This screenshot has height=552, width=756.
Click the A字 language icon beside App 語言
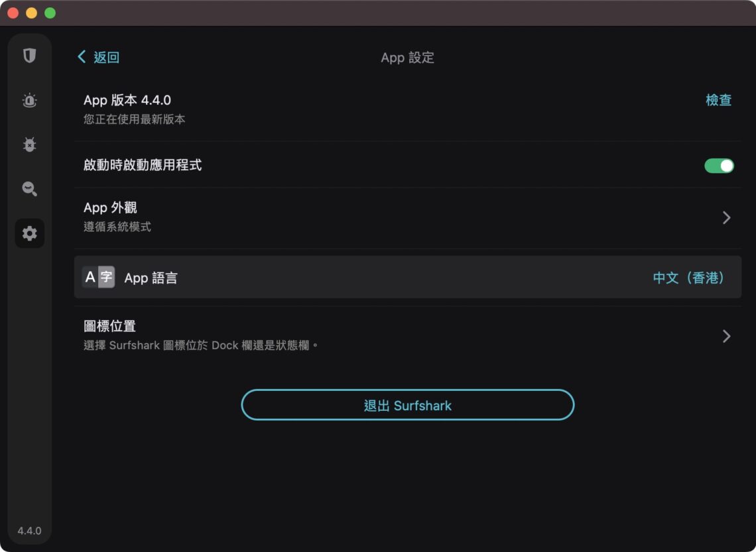click(x=97, y=277)
